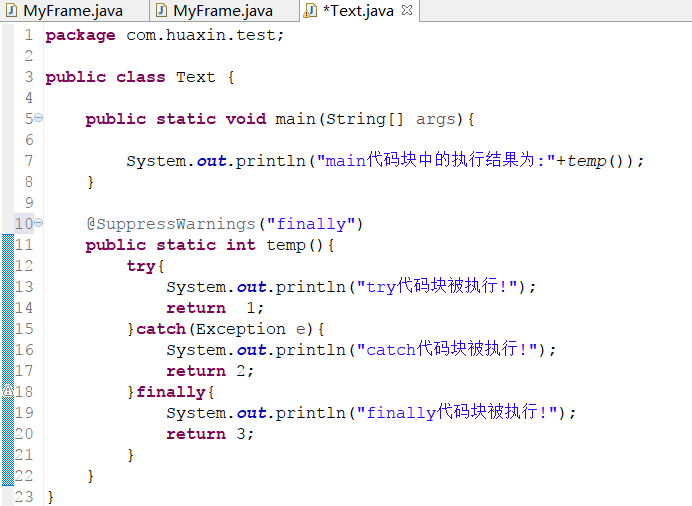Click line number 23 in the gutter
This screenshot has width=692, height=506.
click(24, 497)
